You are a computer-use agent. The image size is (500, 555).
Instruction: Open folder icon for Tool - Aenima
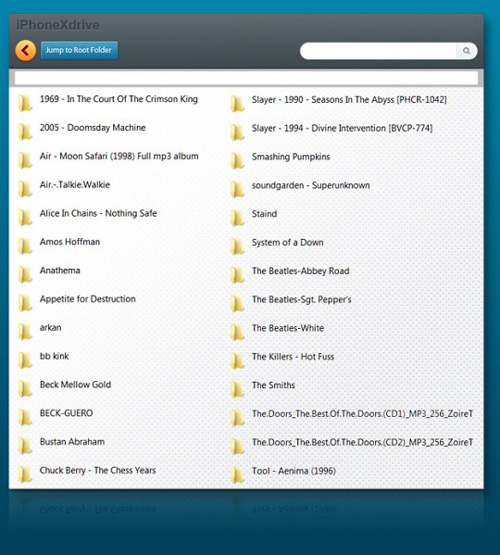237,475
